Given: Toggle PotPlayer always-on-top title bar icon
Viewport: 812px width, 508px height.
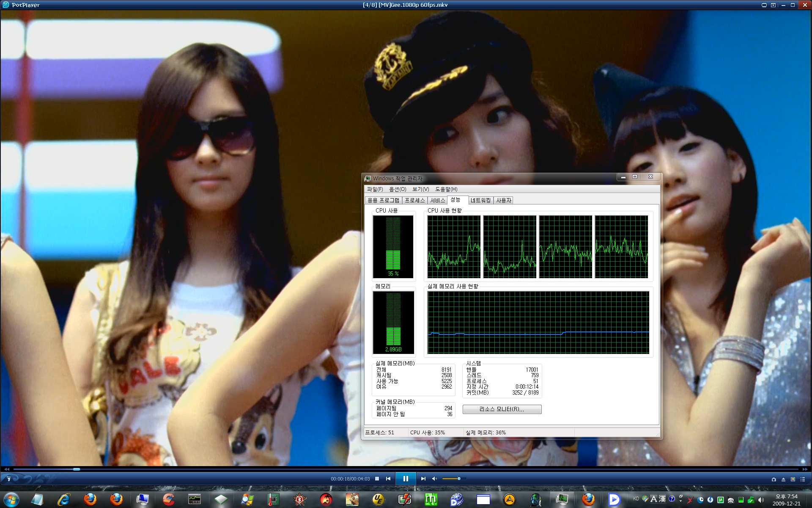Looking at the screenshot, I should click(x=764, y=5).
